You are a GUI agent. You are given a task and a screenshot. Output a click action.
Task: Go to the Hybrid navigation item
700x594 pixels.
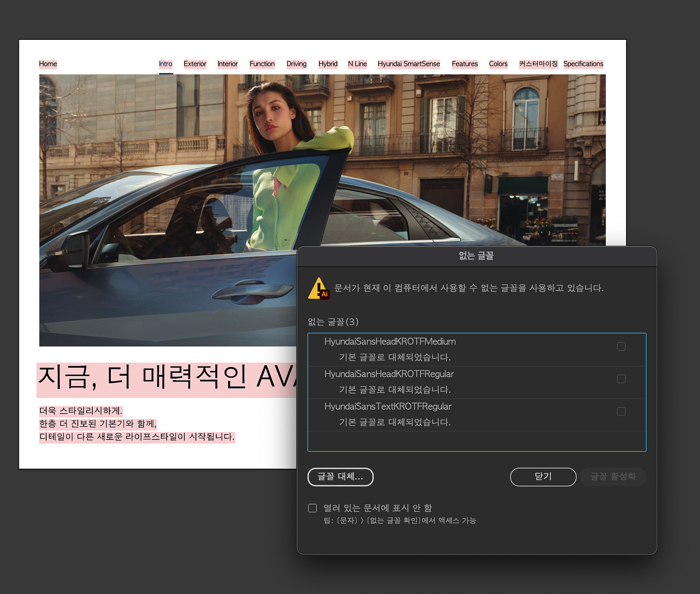coord(328,64)
